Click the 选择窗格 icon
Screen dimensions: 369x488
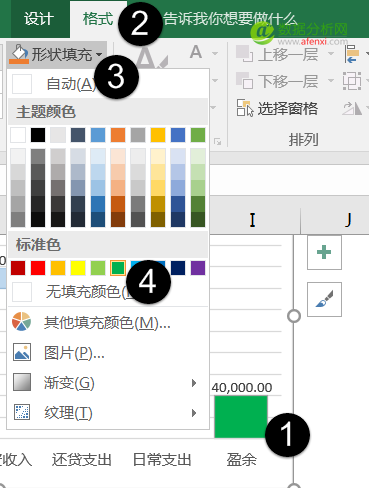tap(245, 108)
